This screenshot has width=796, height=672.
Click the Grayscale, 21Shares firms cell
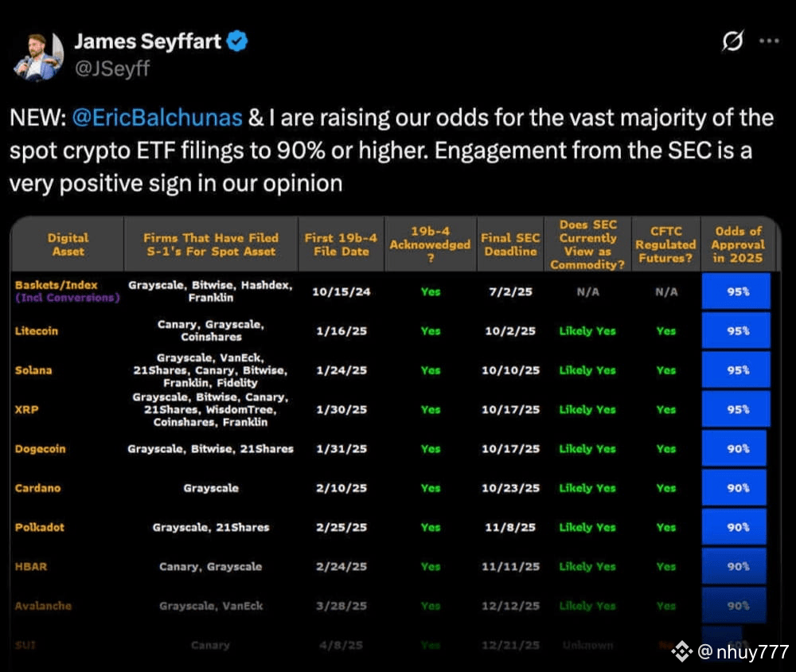211,527
